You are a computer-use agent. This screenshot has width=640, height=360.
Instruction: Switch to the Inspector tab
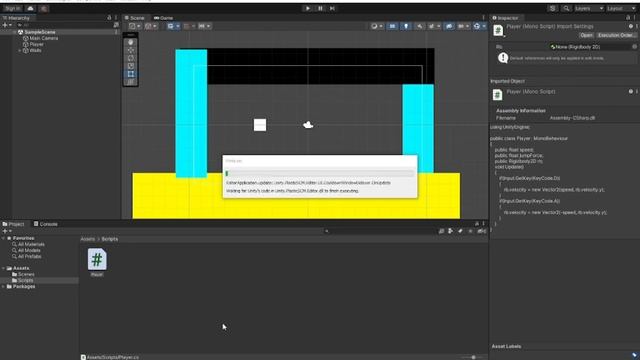[x=505, y=18]
